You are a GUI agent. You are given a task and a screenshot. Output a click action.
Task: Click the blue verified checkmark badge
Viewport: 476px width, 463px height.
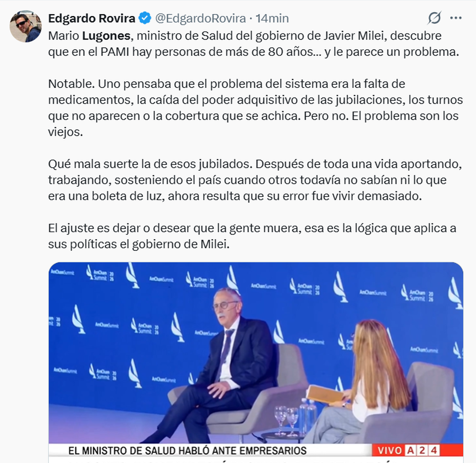pos(145,18)
